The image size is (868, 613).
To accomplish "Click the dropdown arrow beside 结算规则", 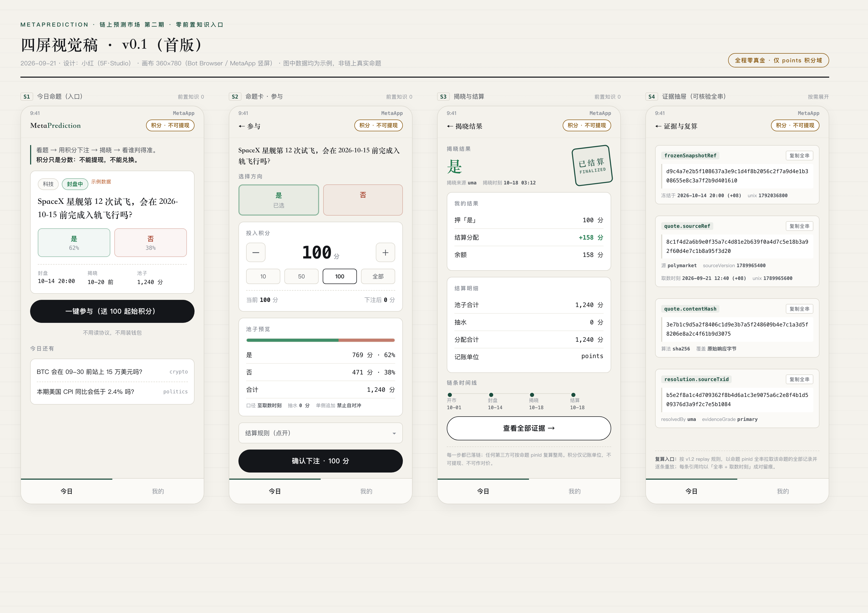I will pyautogui.click(x=394, y=433).
